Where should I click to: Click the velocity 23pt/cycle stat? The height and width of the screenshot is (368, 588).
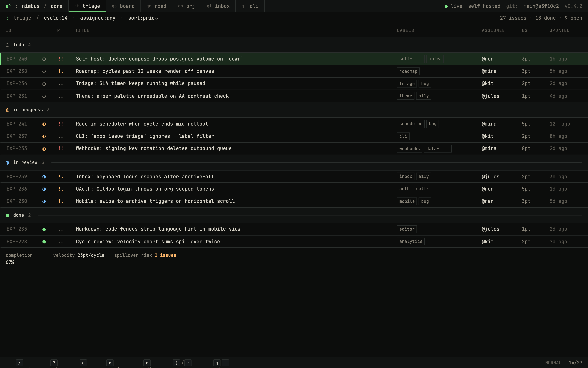[79, 255]
